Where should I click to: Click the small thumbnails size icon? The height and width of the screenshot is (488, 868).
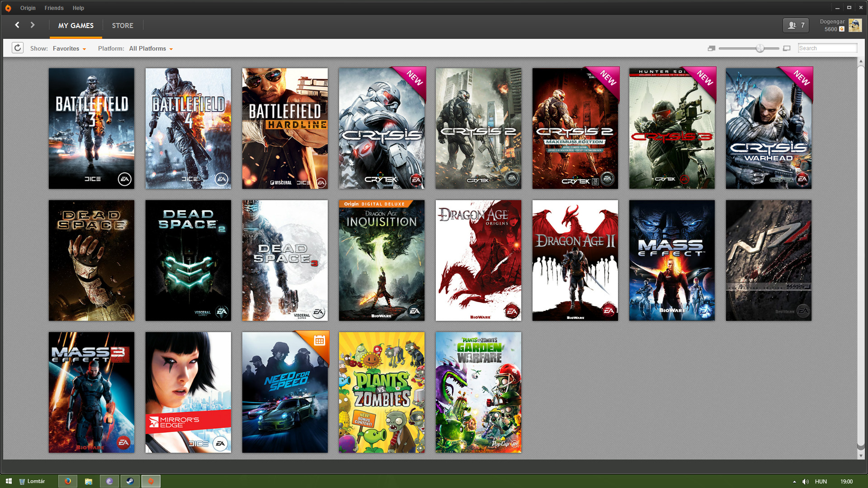click(711, 48)
